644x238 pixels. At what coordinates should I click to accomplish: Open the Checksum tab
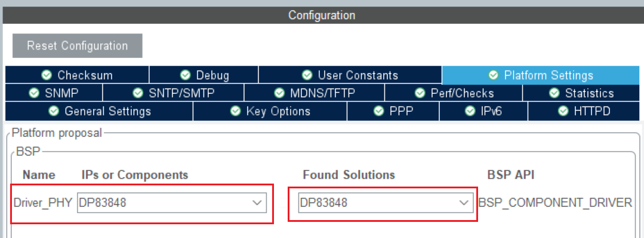tap(77, 75)
